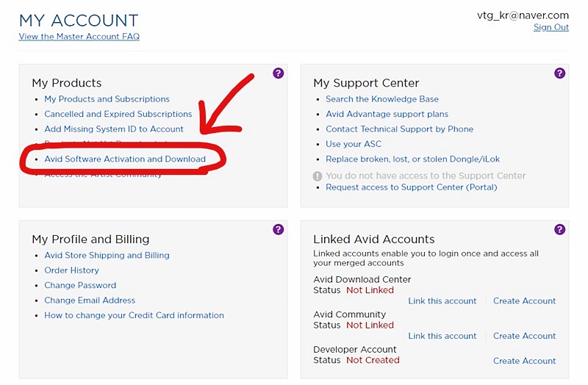588x385 pixels.
Task: Click Create Account for Developer Account
Action: click(524, 361)
